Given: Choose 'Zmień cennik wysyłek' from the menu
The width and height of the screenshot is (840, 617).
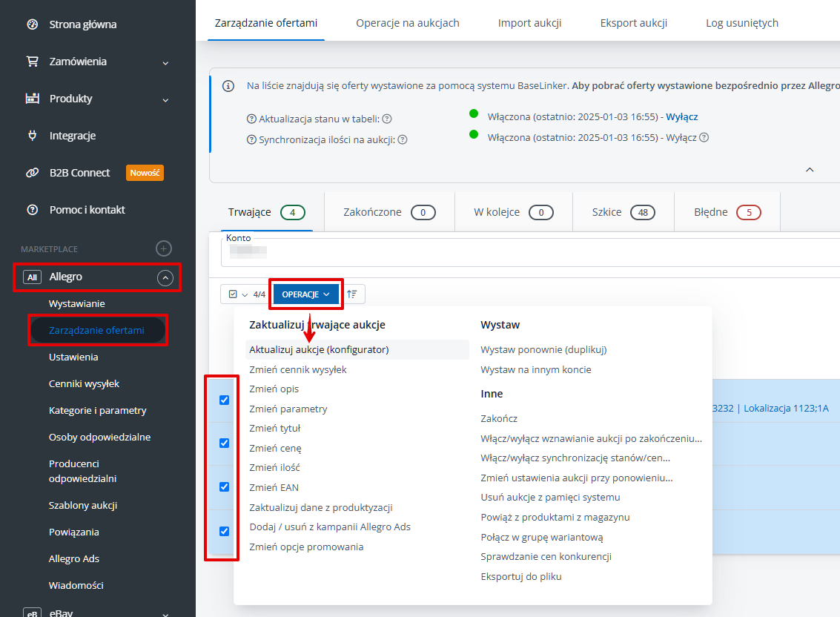Looking at the screenshot, I should point(298,369).
